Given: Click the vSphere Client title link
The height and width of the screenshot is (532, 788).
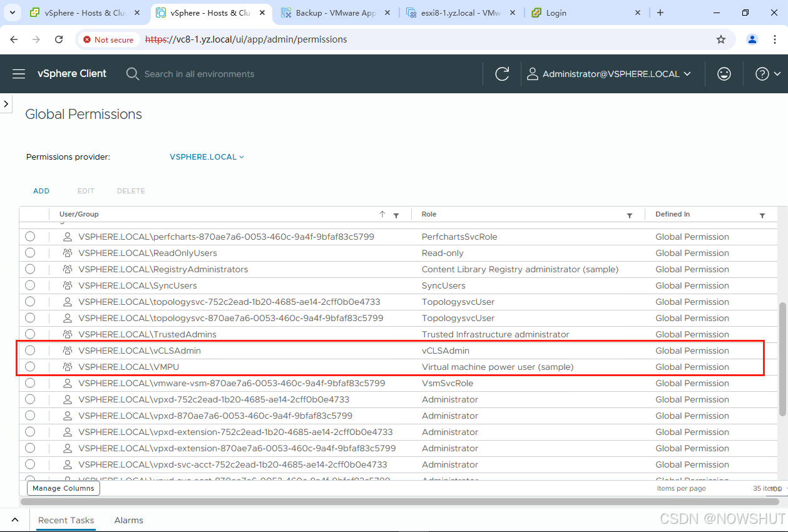Looking at the screenshot, I should coord(72,74).
